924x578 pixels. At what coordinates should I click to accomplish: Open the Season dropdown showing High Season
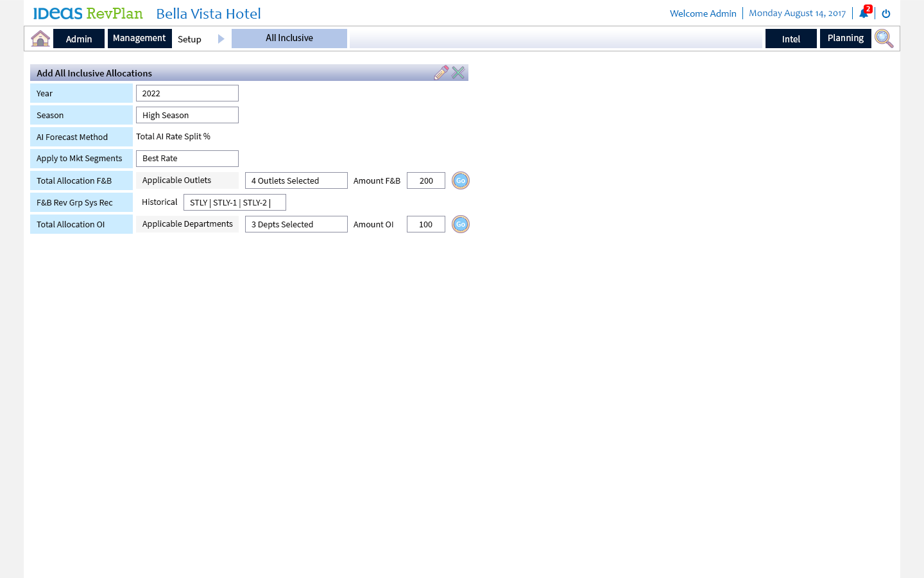tap(187, 115)
